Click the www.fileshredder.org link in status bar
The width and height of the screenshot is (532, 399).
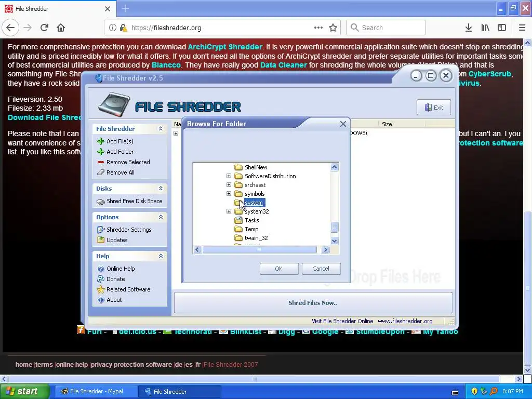(x=405, y=321)
